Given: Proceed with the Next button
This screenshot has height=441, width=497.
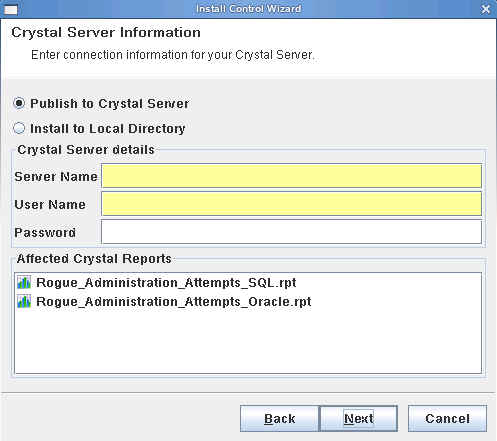Looking at the screenshot, I should pyautogui.click(x=358, y=418).
